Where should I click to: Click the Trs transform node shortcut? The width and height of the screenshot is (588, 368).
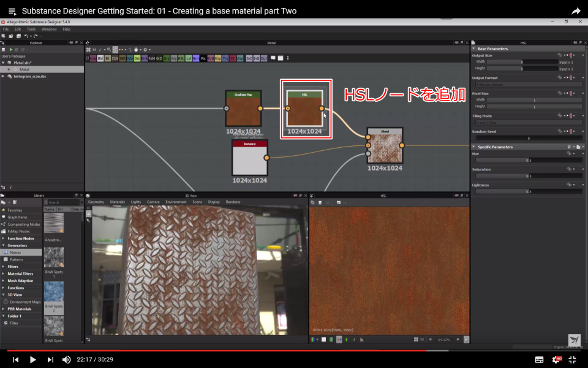(225, 59)
